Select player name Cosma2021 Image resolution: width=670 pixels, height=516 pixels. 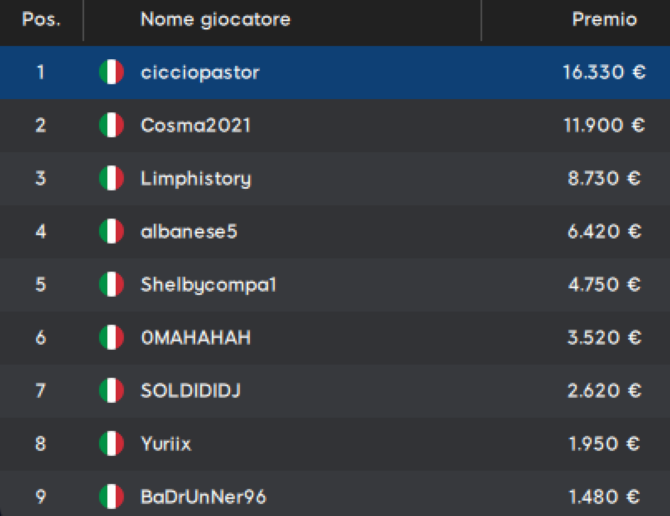coord(196,125)
